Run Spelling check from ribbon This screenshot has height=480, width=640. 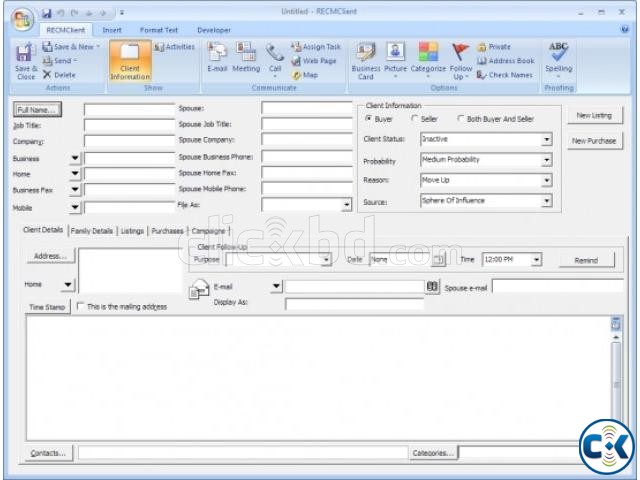pos(558,60)
